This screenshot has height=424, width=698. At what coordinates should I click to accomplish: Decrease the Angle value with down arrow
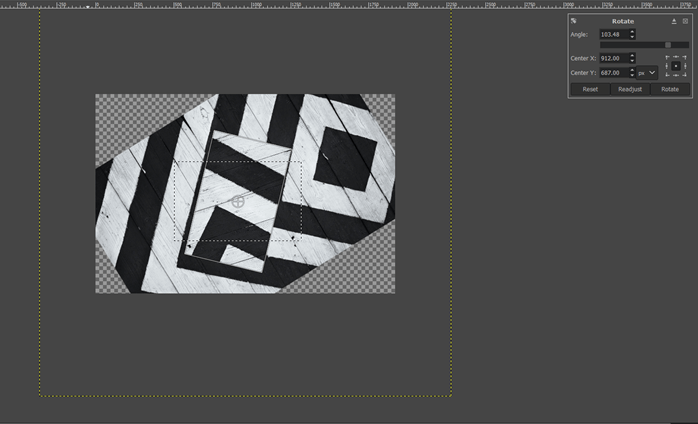(632, 37)
